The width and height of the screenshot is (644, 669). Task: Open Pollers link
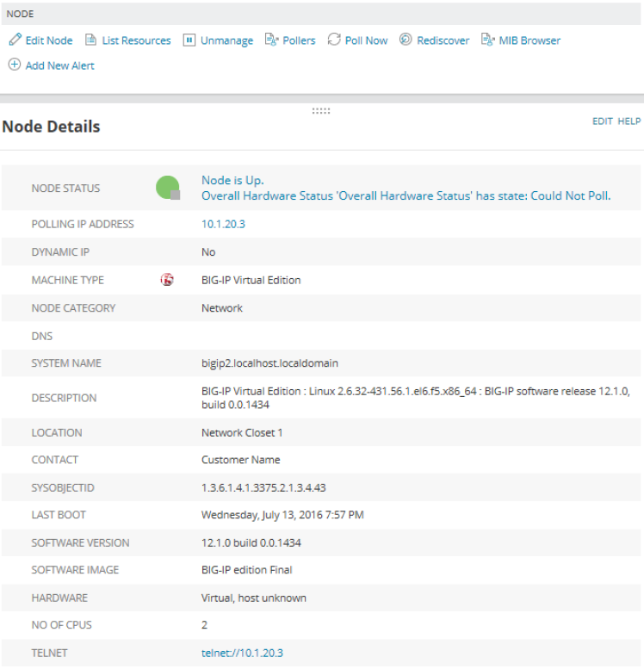pyautogui.click(x=299, y=40)
